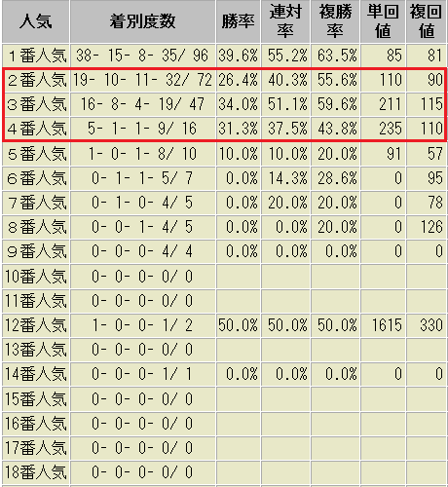Click the 人気 column header
This screenshot has height=487, width=448.
click(36, 21)
